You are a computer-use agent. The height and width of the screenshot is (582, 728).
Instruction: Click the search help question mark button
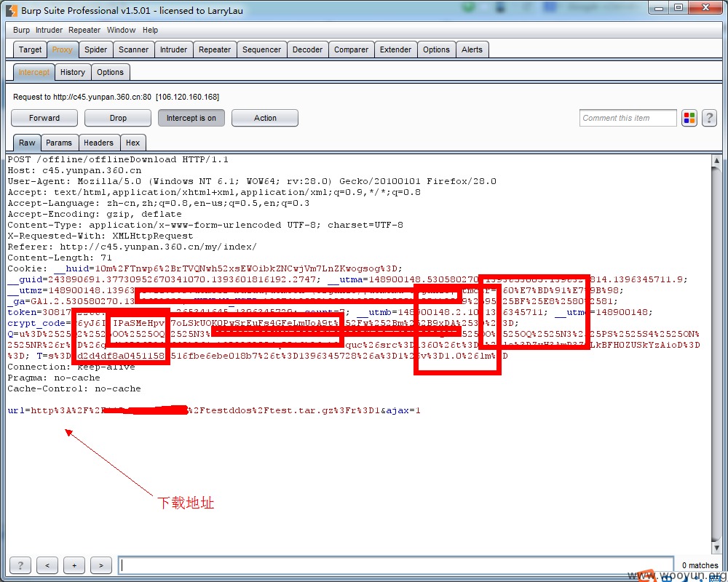click(20, 565)
